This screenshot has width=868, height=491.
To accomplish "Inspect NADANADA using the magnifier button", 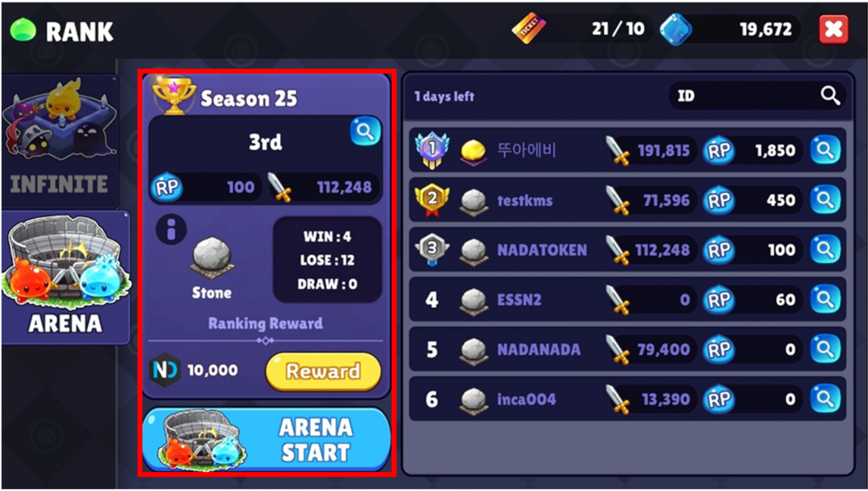I will point(825,349).
